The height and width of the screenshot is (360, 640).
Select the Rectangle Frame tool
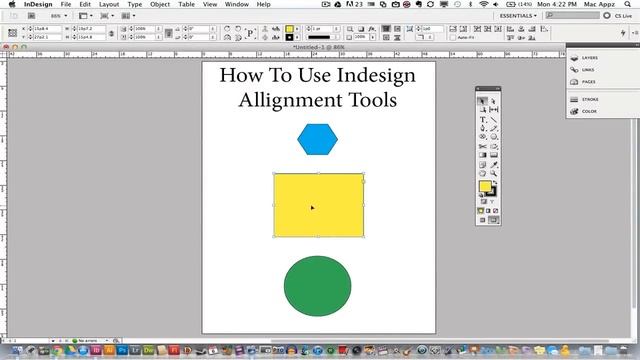coord(482,137)
